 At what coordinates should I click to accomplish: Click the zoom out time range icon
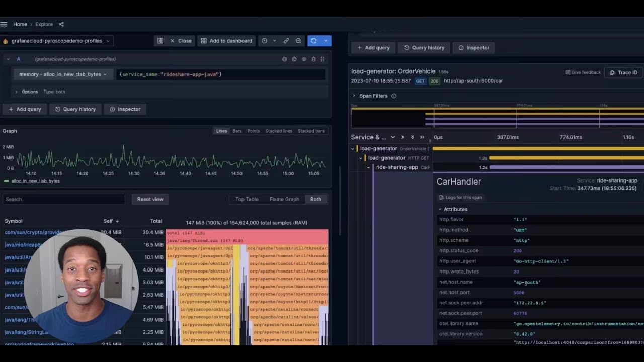pyautogui.click(x=298, y=41)
